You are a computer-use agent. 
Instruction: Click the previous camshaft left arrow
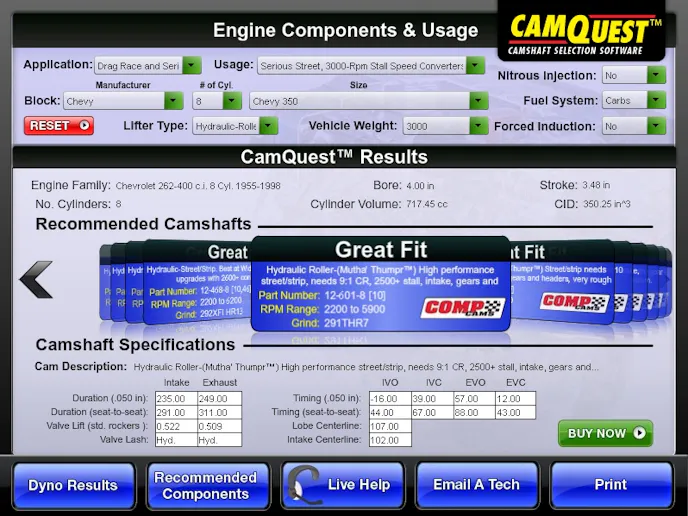pyautogui.click(x=36, y=280)
